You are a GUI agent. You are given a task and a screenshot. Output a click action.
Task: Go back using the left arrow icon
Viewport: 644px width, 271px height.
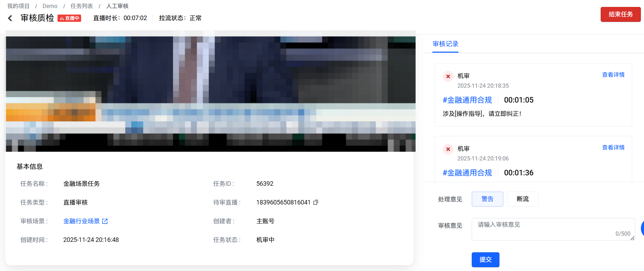tap(10, 18)
